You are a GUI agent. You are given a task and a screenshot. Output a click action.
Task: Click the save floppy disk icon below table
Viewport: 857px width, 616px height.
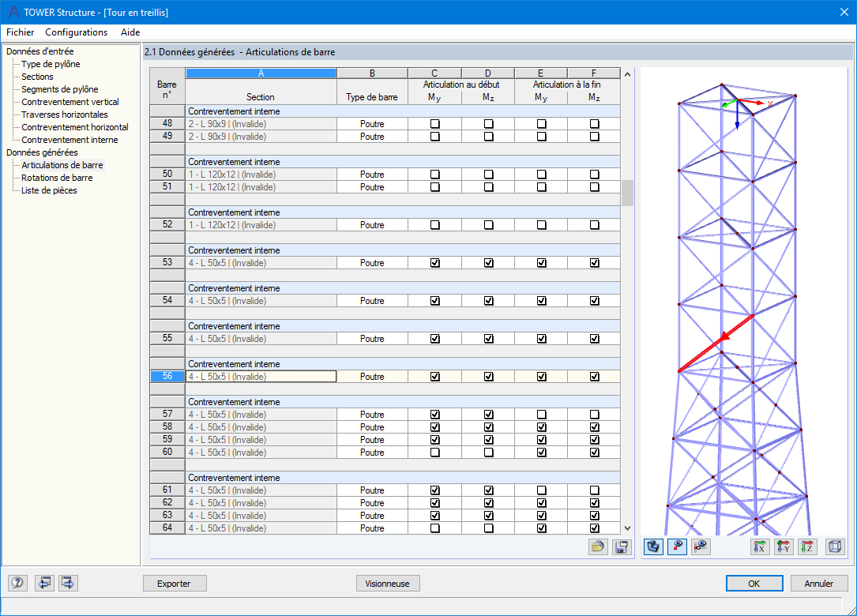[x=622, y=547]
